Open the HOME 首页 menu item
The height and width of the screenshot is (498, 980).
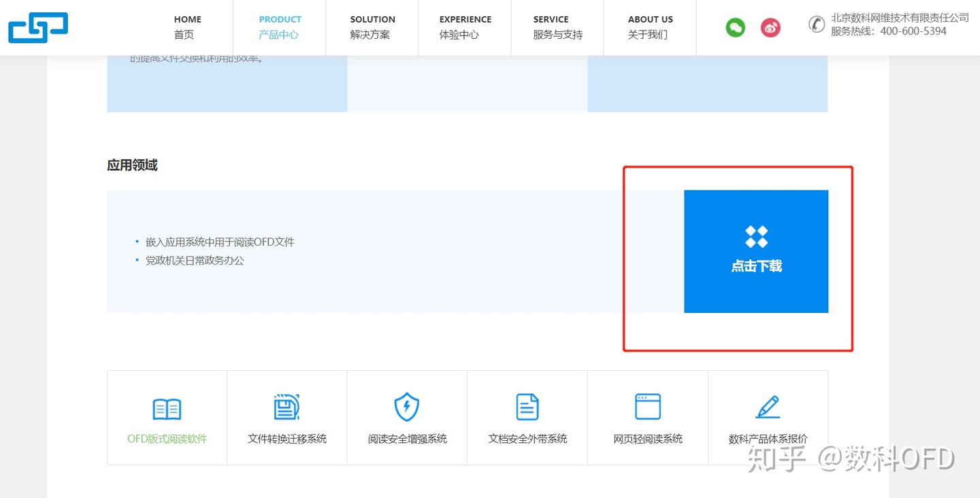click(186, 27)
